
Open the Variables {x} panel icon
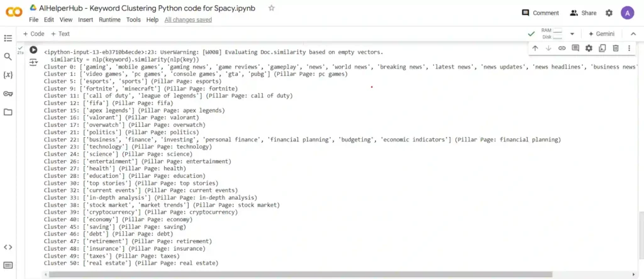click(8, 75)
